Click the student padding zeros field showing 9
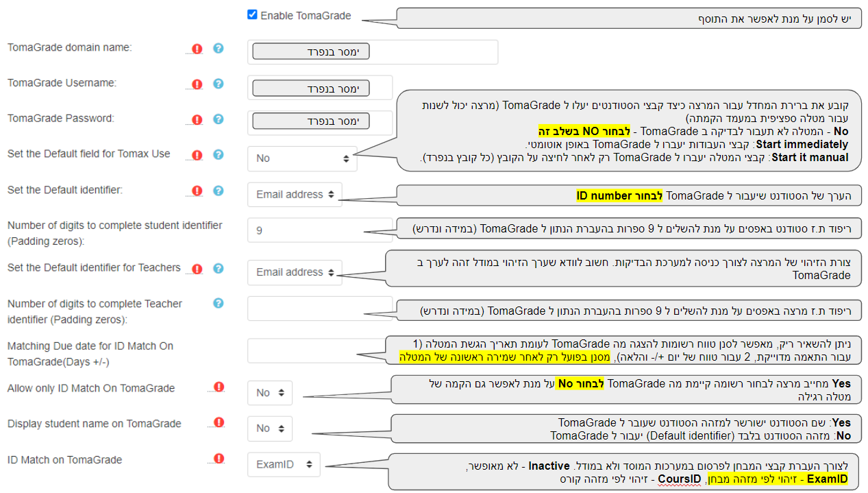 coord(320,230)
